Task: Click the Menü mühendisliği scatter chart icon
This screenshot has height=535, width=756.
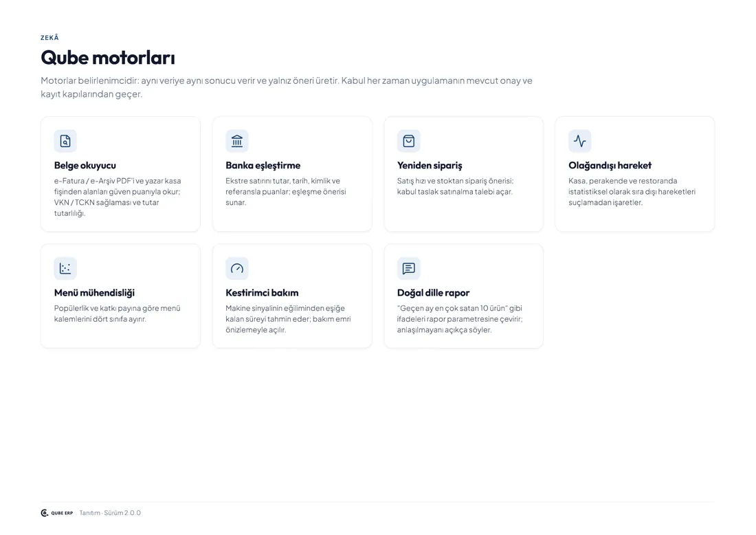Action: tap(65, 268)
